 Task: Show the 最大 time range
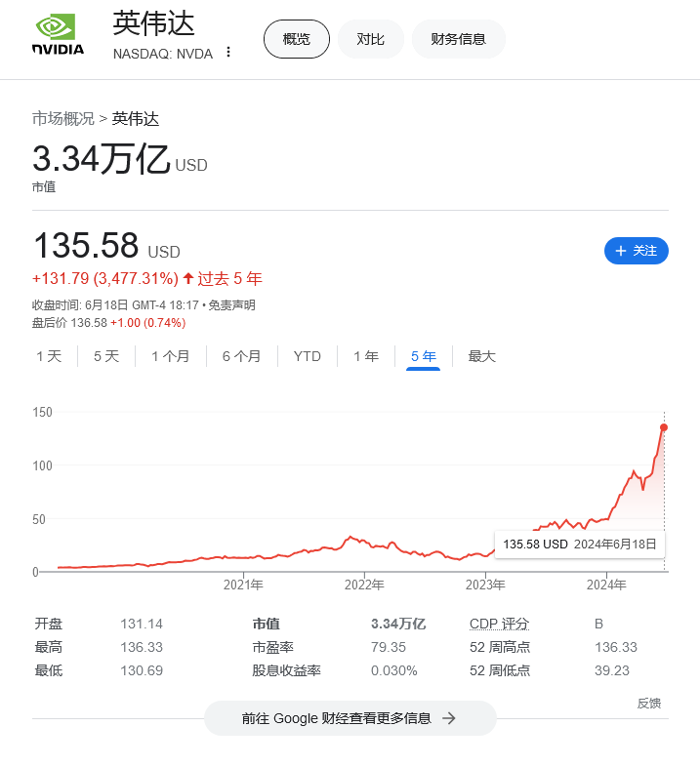[x=481, y=356]
